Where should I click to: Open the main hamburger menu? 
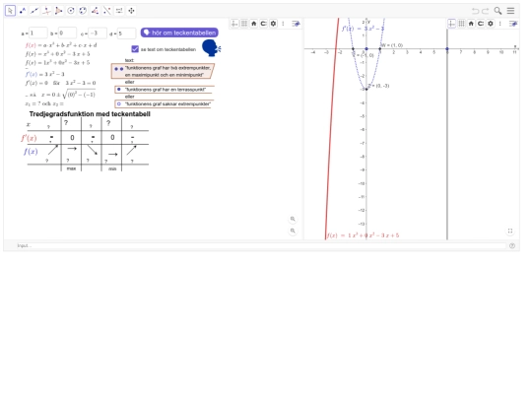pos(510,11)
